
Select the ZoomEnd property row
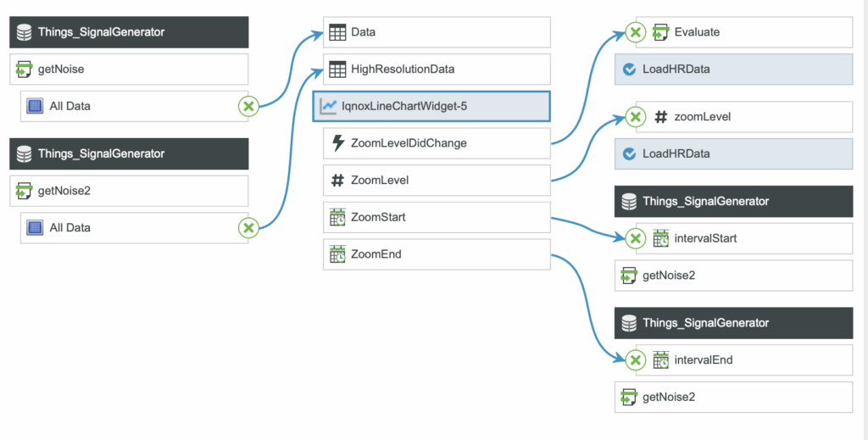pos(437,253)
